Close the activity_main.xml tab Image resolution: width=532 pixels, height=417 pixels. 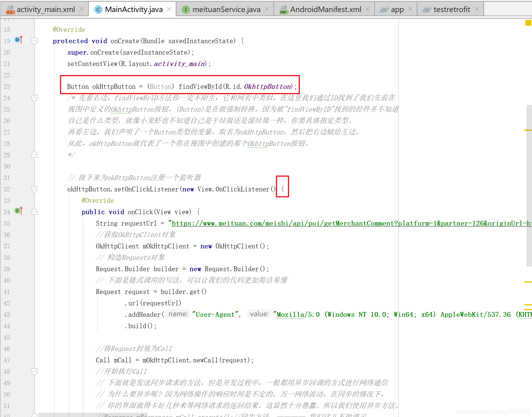[x=82, y=9]
